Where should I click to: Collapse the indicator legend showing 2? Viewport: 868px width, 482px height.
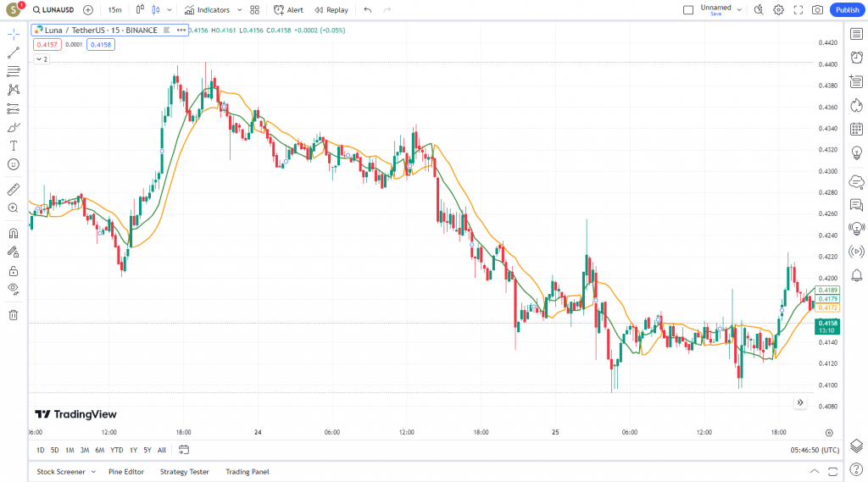[x=42, y=58]
